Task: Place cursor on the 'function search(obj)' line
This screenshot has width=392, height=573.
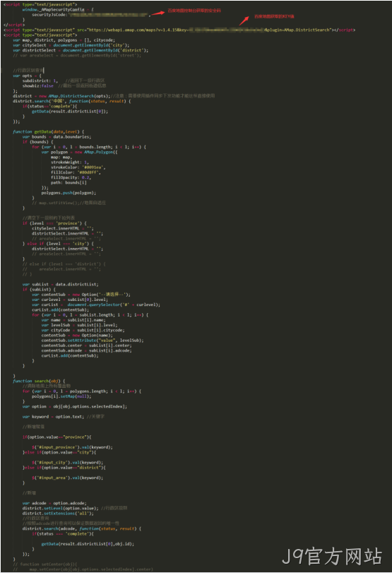Action: pos(39,381)
